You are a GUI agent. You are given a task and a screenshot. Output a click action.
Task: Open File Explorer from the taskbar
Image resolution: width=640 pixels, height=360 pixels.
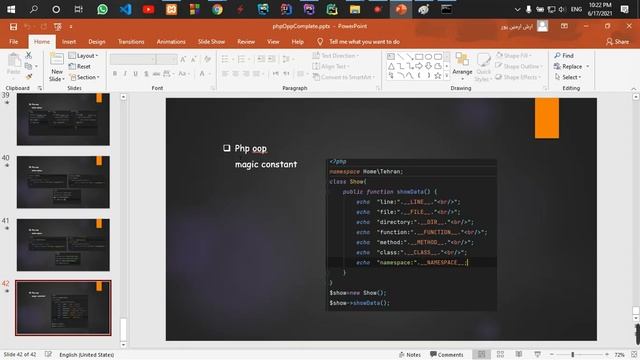pyautogui.click(x=355, y=9)
